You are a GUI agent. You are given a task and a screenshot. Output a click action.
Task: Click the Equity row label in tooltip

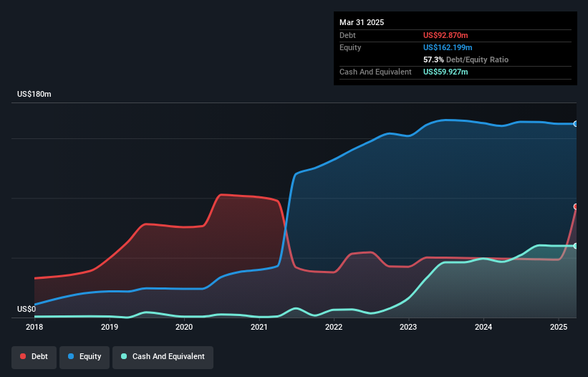pos(350,47)
